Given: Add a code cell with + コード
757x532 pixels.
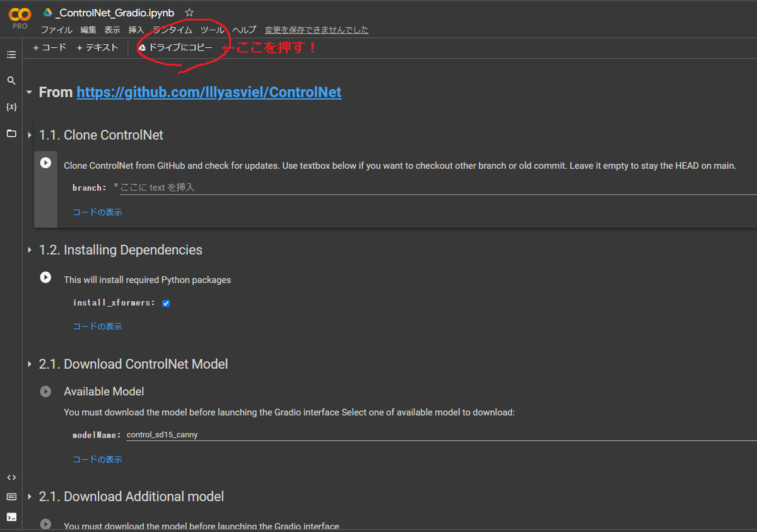Looking at the screenshot, I should 49,47.
